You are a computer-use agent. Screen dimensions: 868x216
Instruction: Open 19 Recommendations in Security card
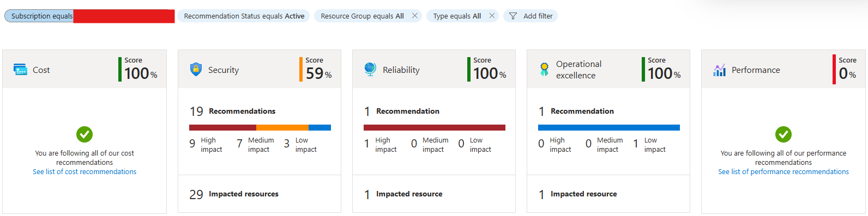(233, 111)
